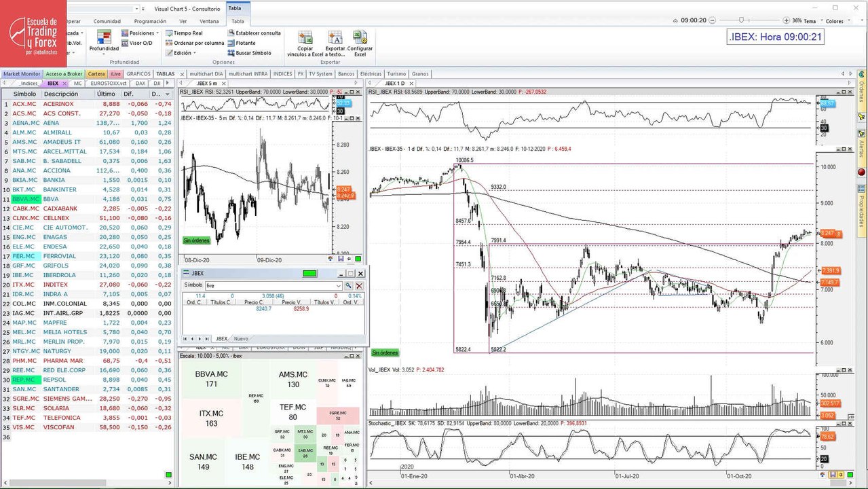Toggle green indicator below the 5m chart
This screenshot has height=489, width=868.
(x=359, y=259)
